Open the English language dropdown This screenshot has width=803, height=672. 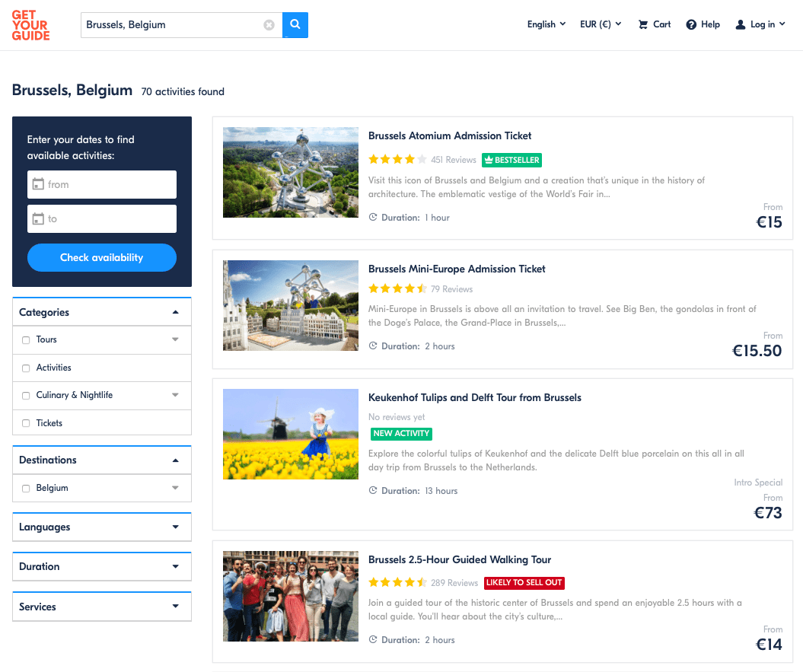[546, 24]
